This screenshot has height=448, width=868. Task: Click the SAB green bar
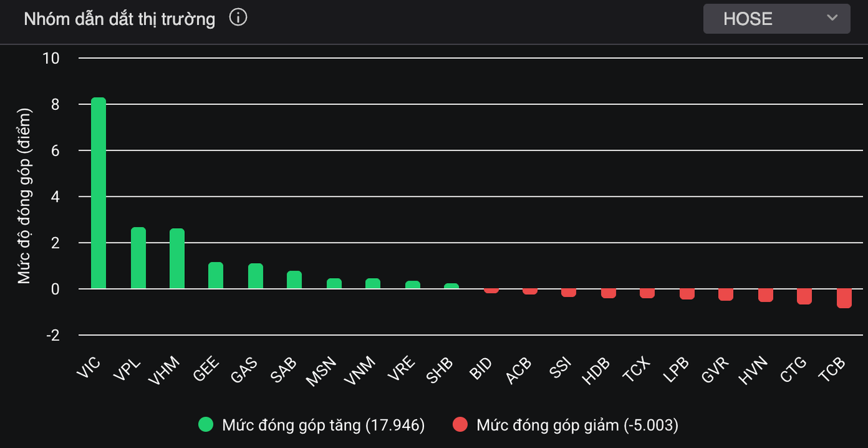click(x=294, y=280)
